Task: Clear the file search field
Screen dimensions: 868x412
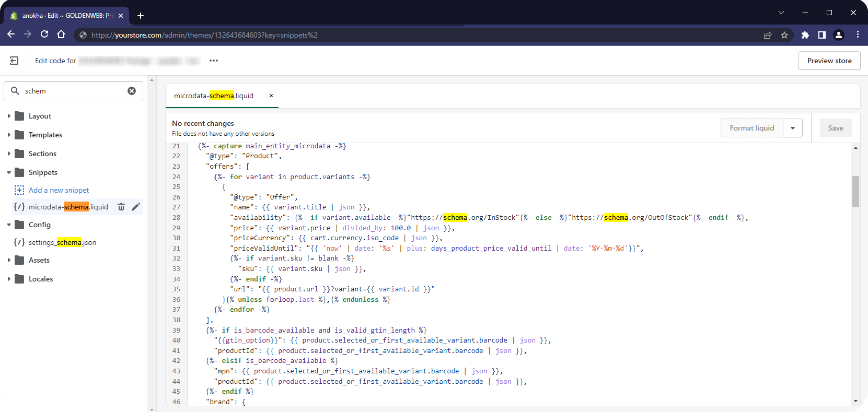Action: click(132, 91)
